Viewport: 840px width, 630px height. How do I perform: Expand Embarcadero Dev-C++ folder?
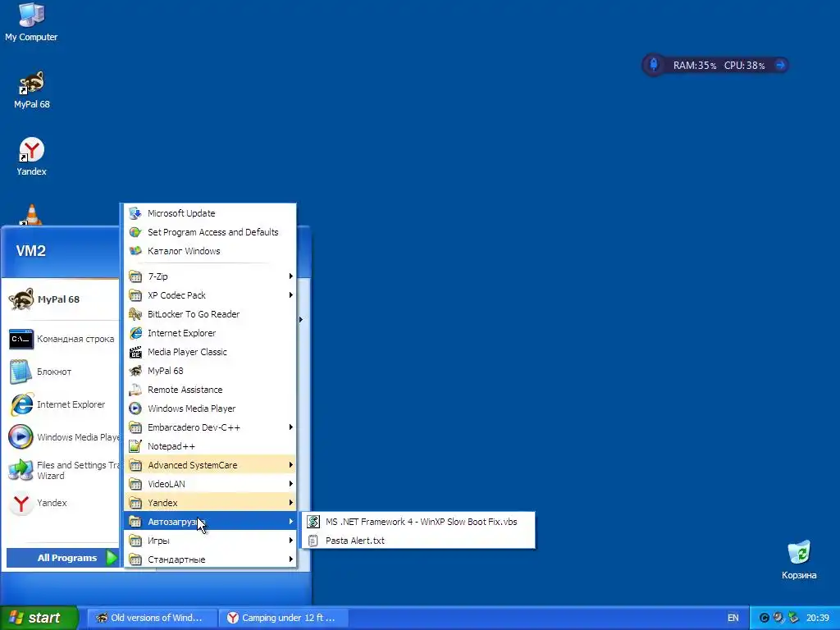[x=210, y=427]
